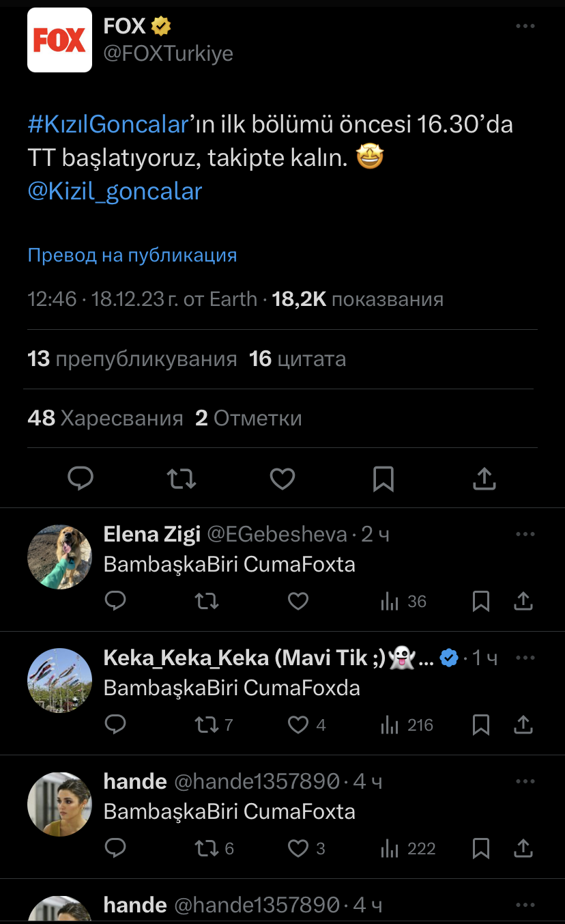565x924 pixels.
Task: View the 16 quotes list
Action: tap(298, 359)
